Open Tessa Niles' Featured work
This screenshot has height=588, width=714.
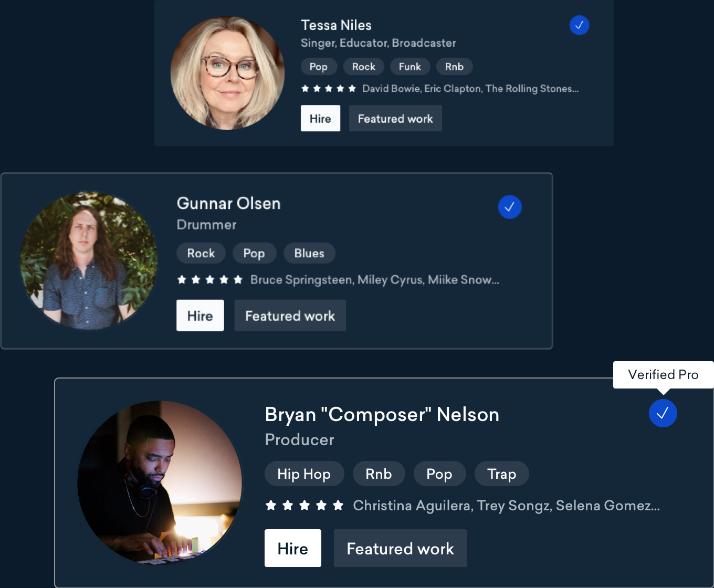pyautogui.click(x=395, y=119)
